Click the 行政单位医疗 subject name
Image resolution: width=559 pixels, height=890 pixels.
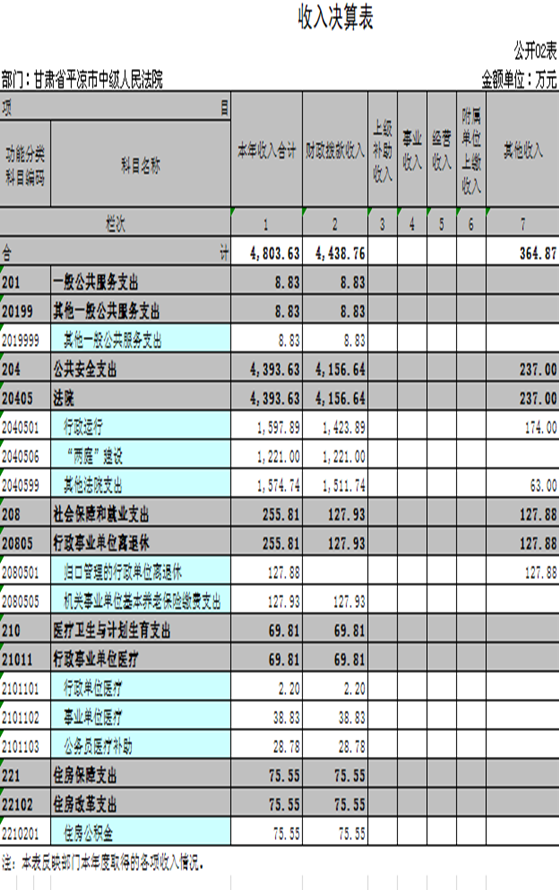click(93, 689)
